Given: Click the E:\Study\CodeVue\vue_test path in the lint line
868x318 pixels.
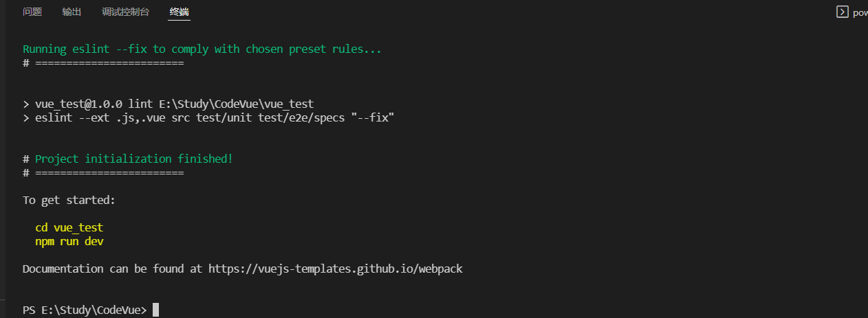Looking at the screenshot, I should click(x=236, y=104).
